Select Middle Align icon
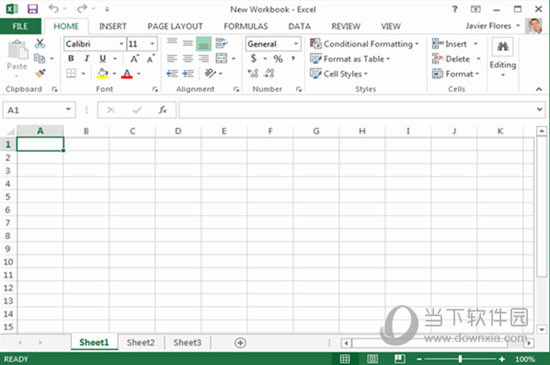The height and width of the screenshot is (365, 550). pos(188,43)
